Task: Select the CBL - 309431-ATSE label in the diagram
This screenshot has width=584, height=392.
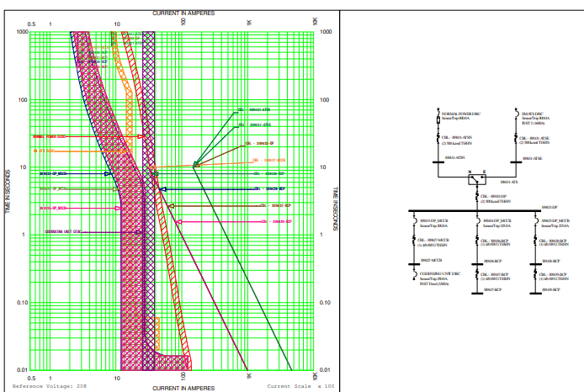Action: [534, 138]
